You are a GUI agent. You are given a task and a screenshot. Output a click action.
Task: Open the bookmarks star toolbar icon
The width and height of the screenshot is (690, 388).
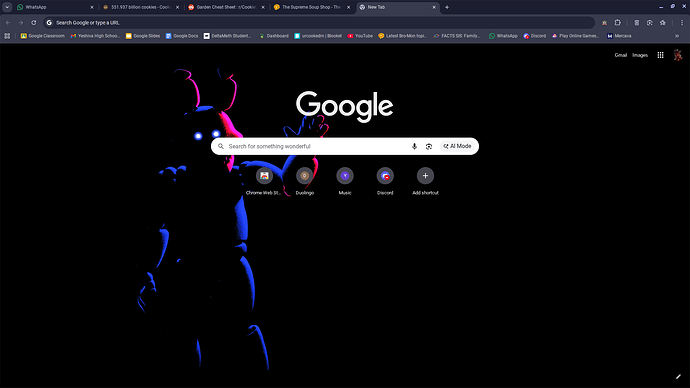pyautogui.click(x=662, y=22)
